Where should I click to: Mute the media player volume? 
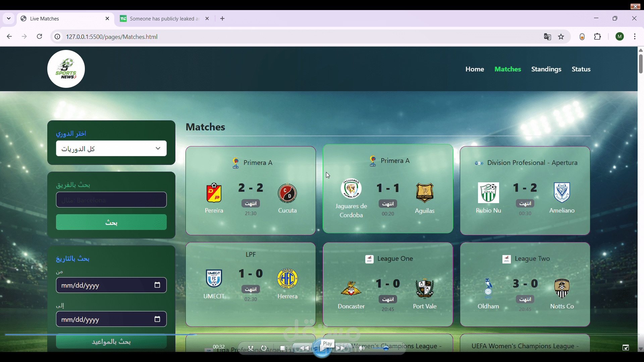click(x=361, y=348)
